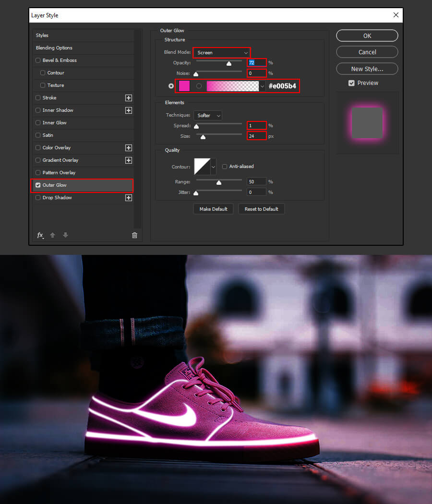Click Spread value field
Viewport: 432px width, 504px height.
[x=256, y=126]
